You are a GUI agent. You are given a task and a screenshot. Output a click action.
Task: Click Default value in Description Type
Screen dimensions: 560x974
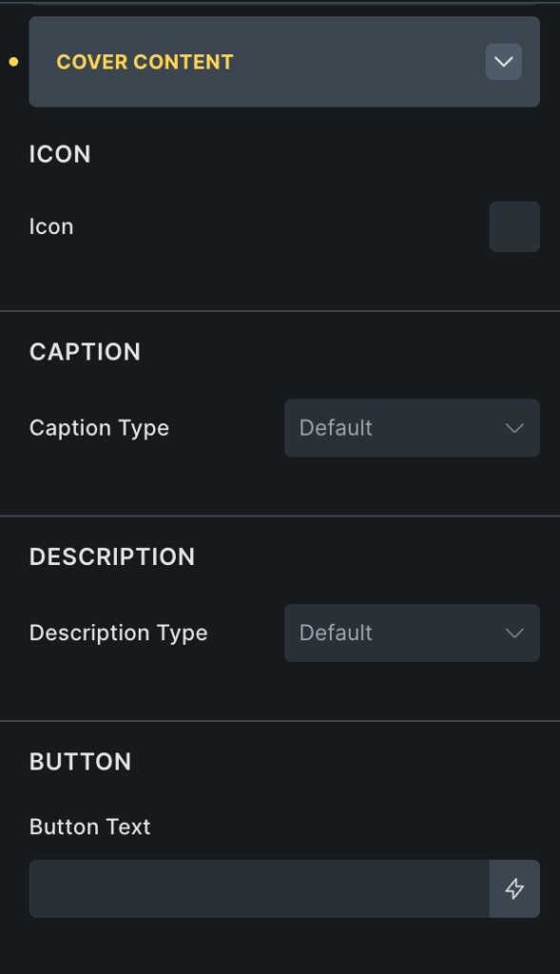click(336, 633)
